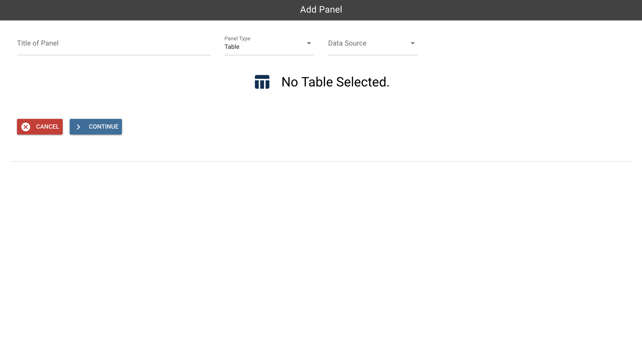The width and height of the screenshot is (642, 364).
Task: Click the CONTINUE button
Action: pyautogui.click(x=96, y=127)
